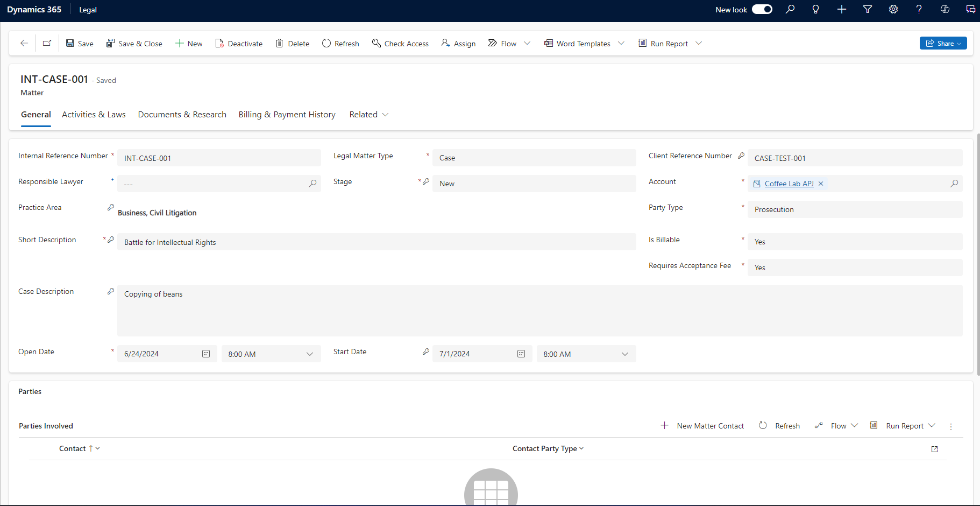Sort by the Contact column
Image resolution: width=980 pixels, height=506 pixels.
(x=80, y=448)
